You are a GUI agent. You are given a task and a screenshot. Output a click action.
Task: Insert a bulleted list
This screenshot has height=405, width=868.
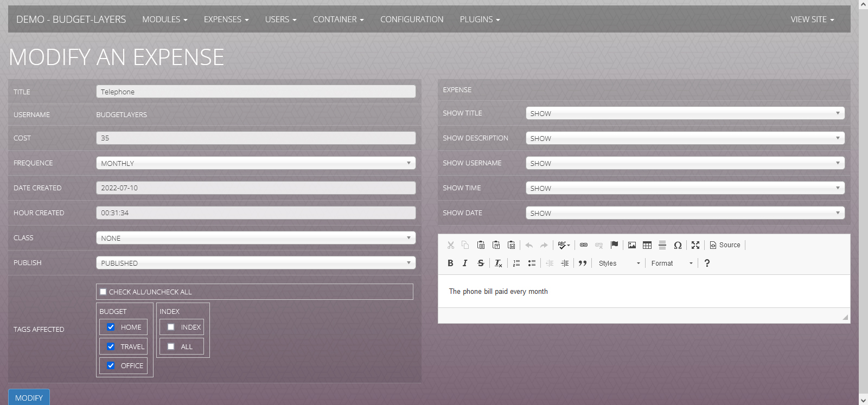click(x=532, y=263)
